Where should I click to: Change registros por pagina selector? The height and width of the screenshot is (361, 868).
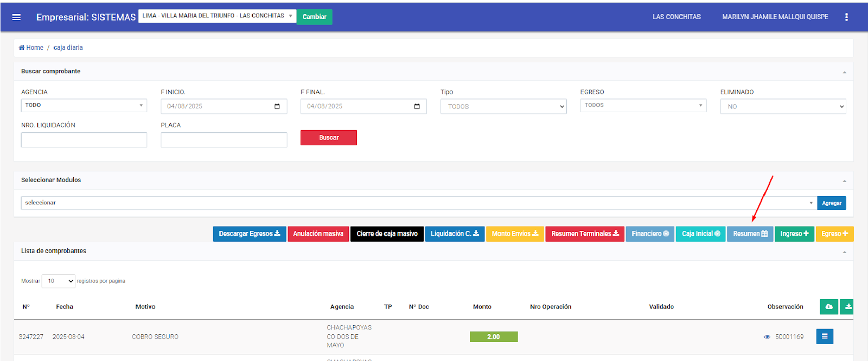59,281
